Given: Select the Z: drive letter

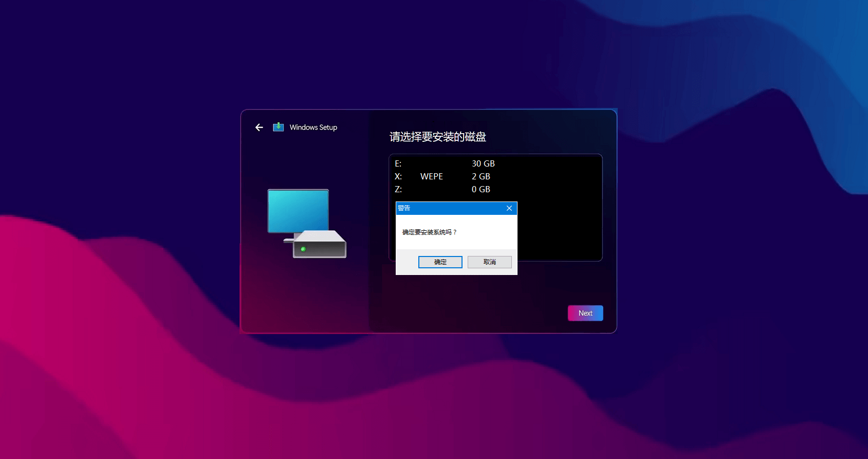Looking at the screenshot, I should (x=398, y=189).
